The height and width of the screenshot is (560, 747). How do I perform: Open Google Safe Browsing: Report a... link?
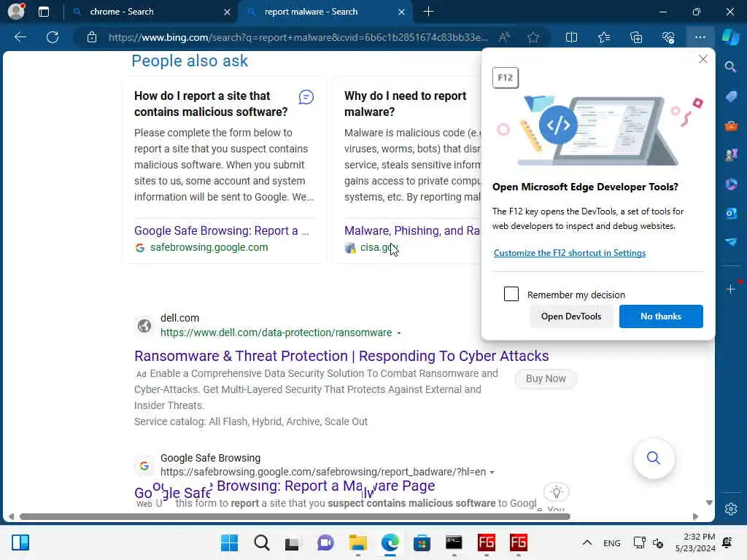tap(221, 230)
